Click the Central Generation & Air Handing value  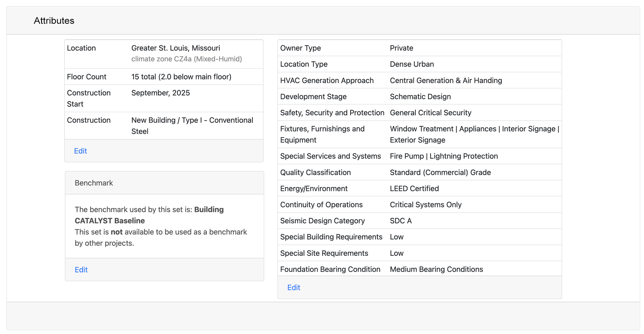coord(446,80)
